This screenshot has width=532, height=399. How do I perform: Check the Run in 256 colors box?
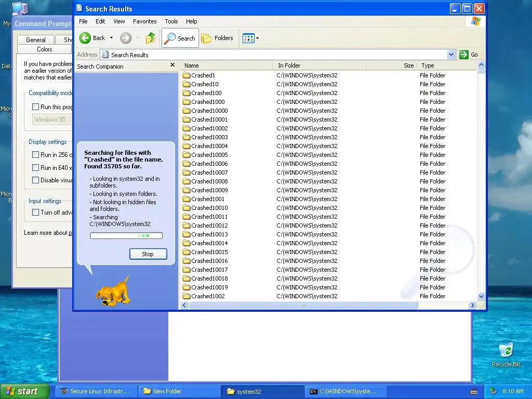coord(35,155)
